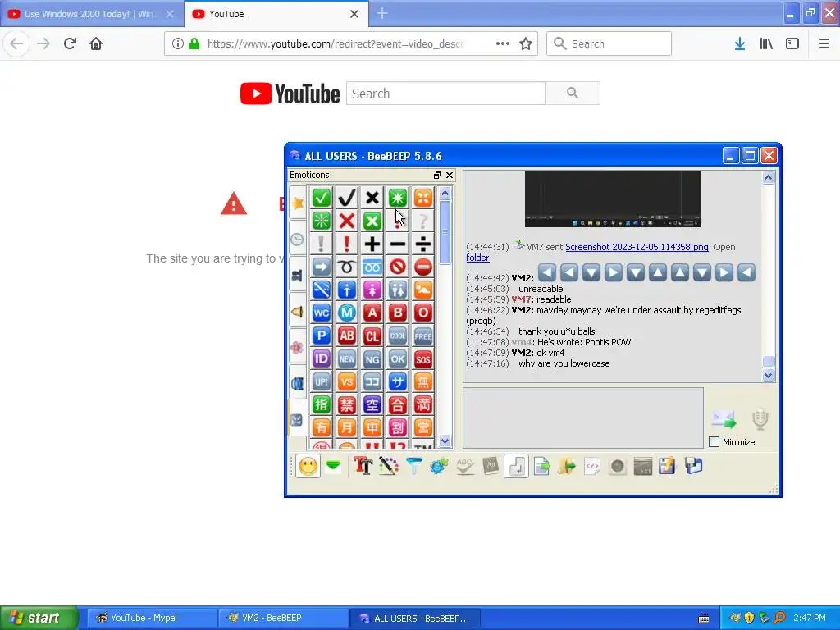840x630 pixels.
Task: Toggle the music note beep toolbar button
Action: pyautogui.click(x=516, y=466)
